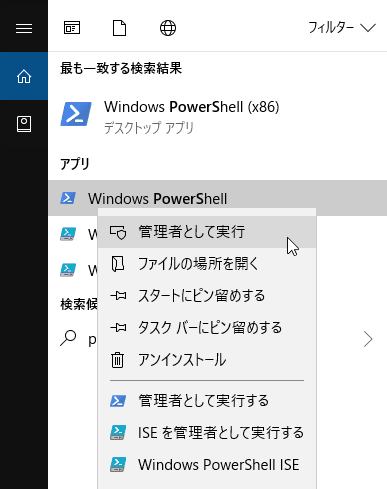Screen dimensions: 387x489
Task: Click the pin icon beside スタートにピン留めする
Action: click(118, 296)
